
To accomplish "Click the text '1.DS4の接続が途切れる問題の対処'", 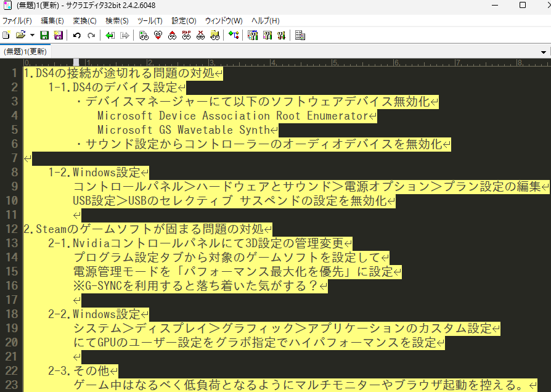I will [x=119, y=73].
